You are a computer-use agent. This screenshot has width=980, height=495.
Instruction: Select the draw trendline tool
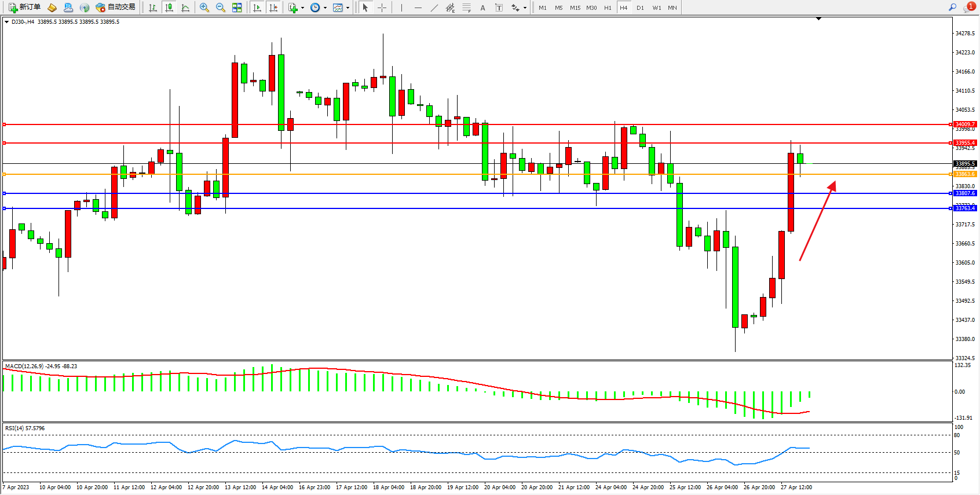point(434,8)
